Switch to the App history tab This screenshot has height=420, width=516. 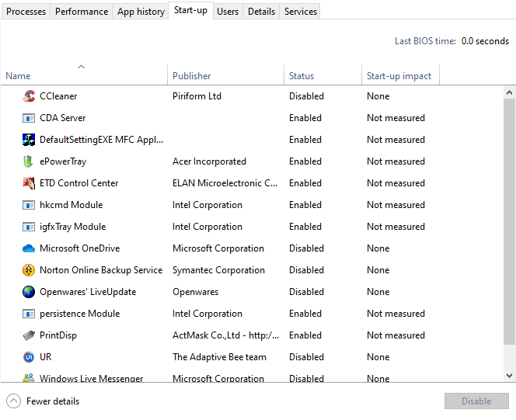click(141, 12)
